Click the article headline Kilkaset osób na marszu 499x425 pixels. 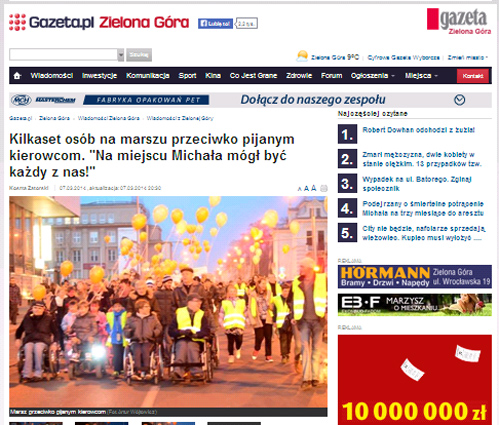(152, 155)
